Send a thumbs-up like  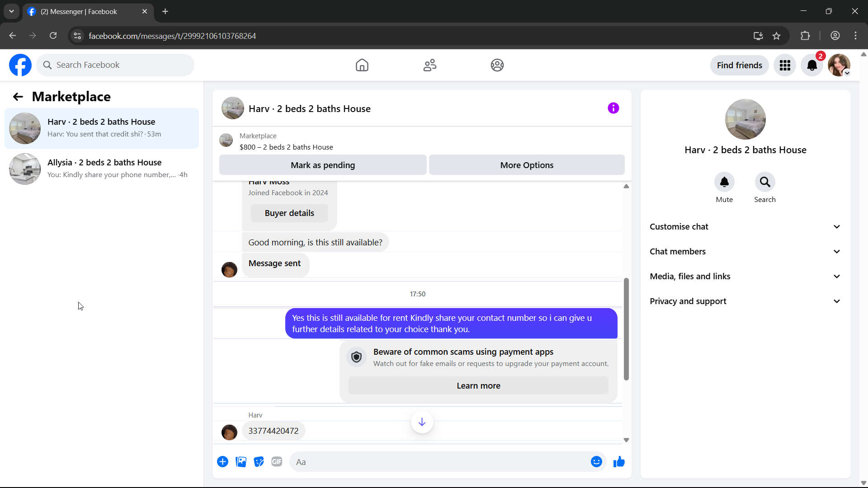click(619, 462)
